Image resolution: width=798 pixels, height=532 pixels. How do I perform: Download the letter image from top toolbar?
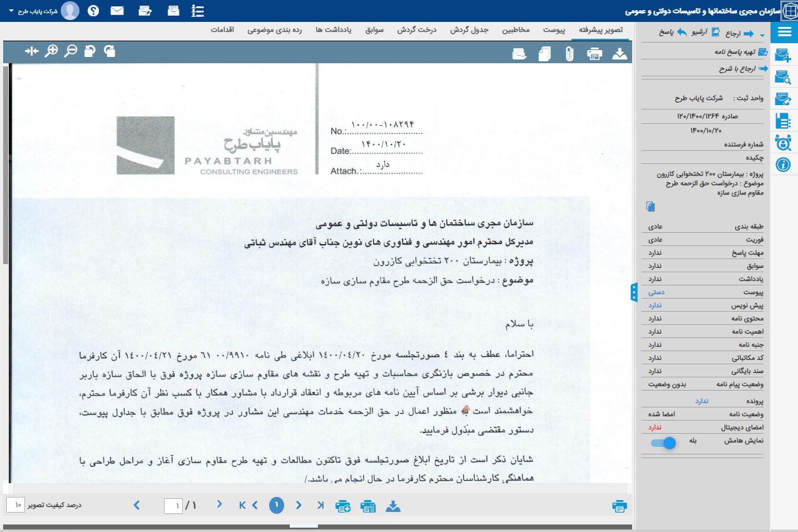(x=619, y=54)
